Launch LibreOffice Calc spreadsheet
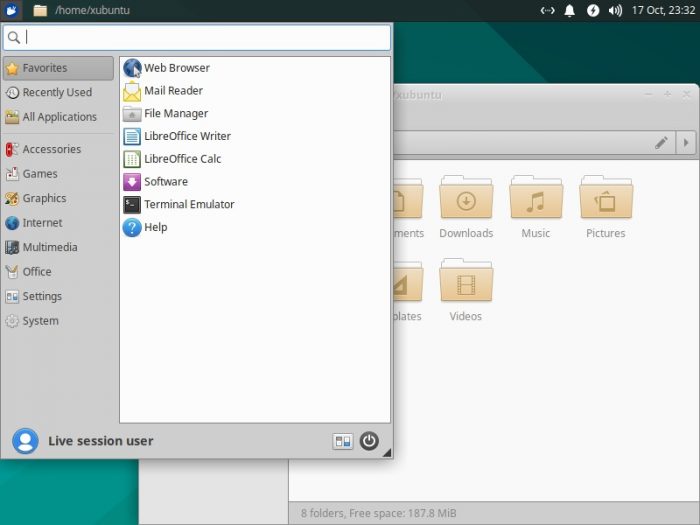 pyautogui.click(x=182, y=159)
